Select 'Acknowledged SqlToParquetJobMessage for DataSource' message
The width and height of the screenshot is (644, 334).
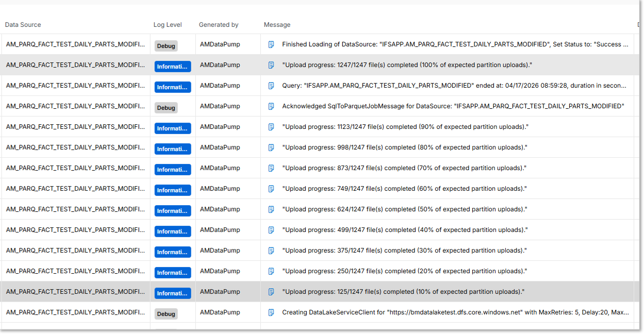453,106
